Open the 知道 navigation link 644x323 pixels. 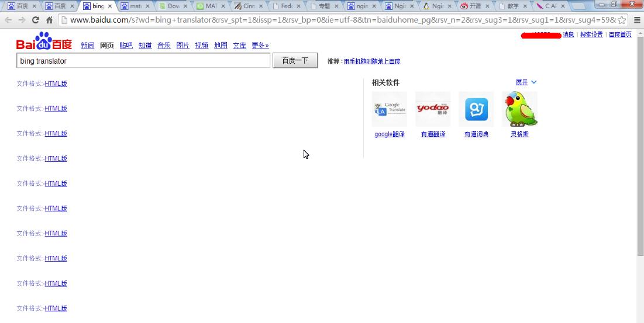[x=145, y=46]
